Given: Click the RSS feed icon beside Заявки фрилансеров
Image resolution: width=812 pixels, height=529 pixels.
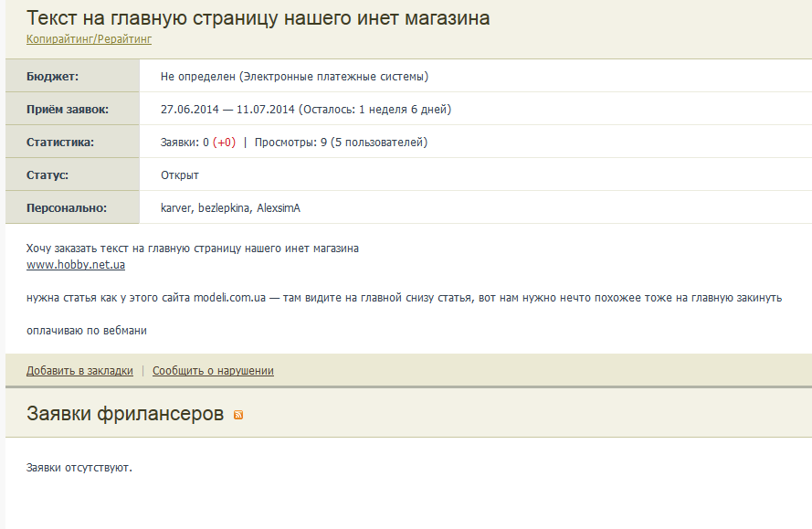Looking at the screenshot, I should click(238, 416).
